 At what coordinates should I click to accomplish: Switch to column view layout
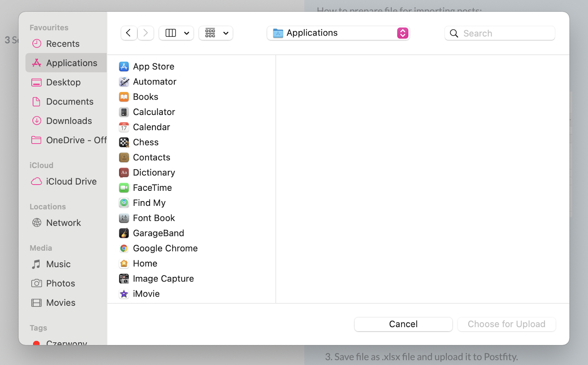click(171, 33)
